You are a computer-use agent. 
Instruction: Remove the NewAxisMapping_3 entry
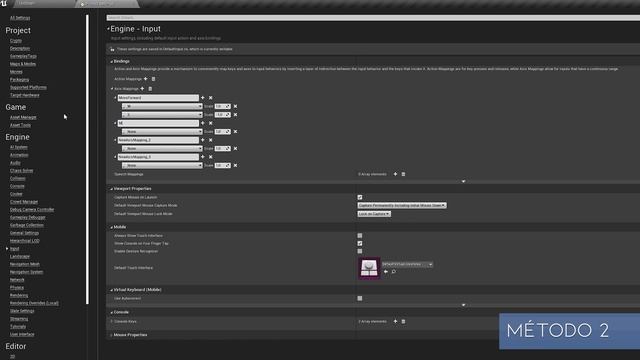(x=211, y=157)
